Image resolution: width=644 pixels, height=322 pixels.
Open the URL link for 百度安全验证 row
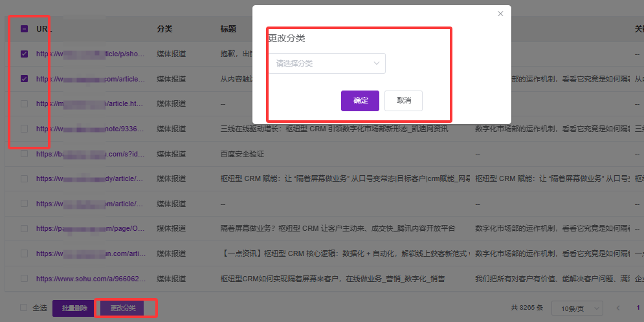[x=91, y=154]
